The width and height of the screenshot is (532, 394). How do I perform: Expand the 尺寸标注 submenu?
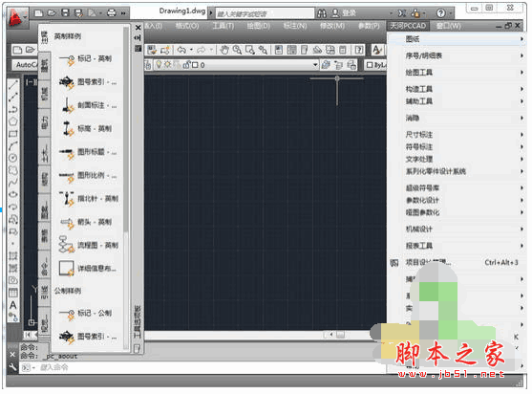click(457, 135)
